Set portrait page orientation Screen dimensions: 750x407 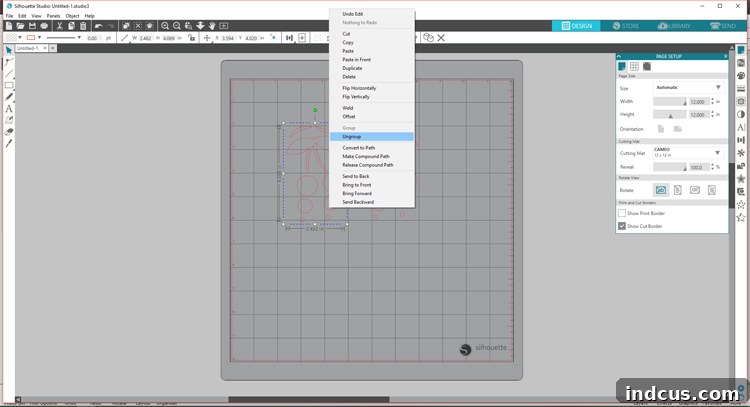pos(661,129)
